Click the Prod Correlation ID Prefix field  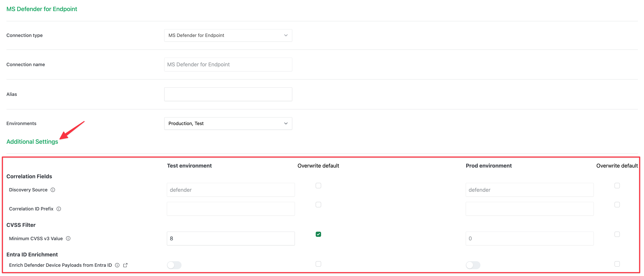[529, 209]
